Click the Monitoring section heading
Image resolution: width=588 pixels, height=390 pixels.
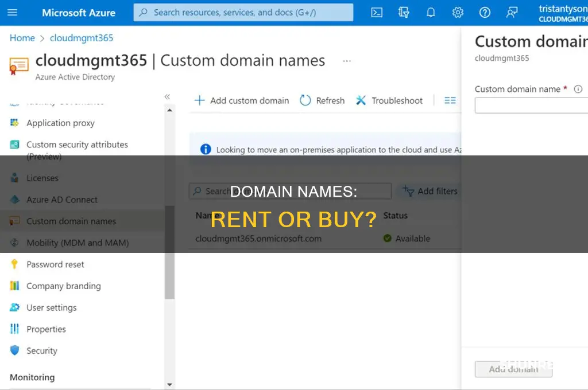pyautogui.click(x=32, y=377)
